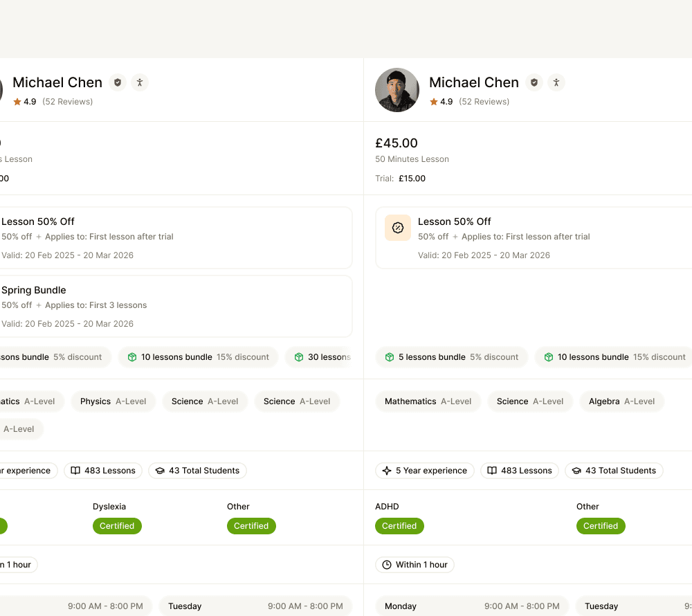692x616 pixels.
Task: Click the accessibility person icon in the left card
Action: [140, 82]
